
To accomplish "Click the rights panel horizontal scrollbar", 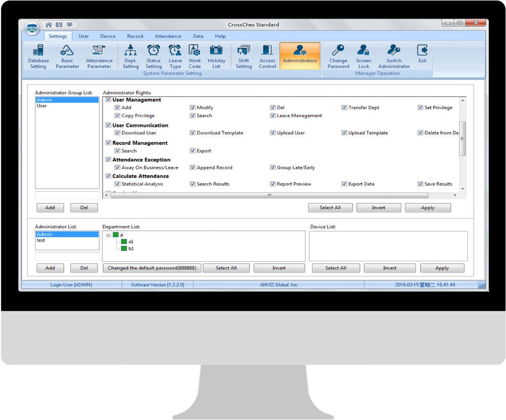I will (x=269, y=195).
